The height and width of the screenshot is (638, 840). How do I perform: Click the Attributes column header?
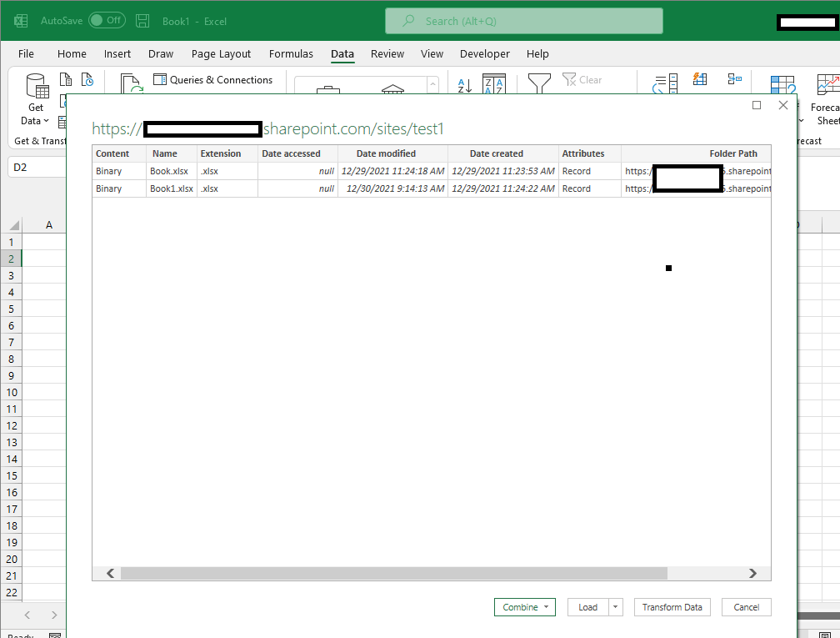[590, 153]
